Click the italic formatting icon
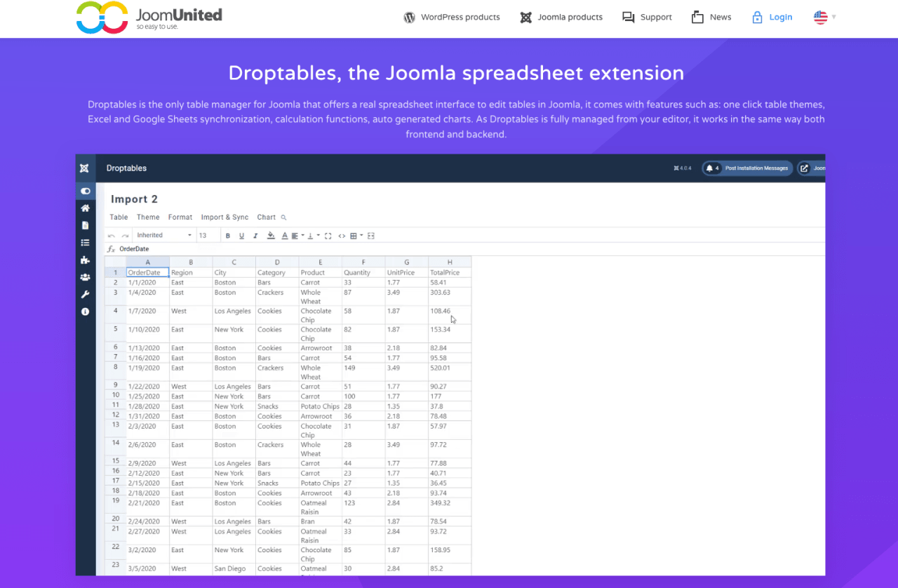 tap(255, 236)
